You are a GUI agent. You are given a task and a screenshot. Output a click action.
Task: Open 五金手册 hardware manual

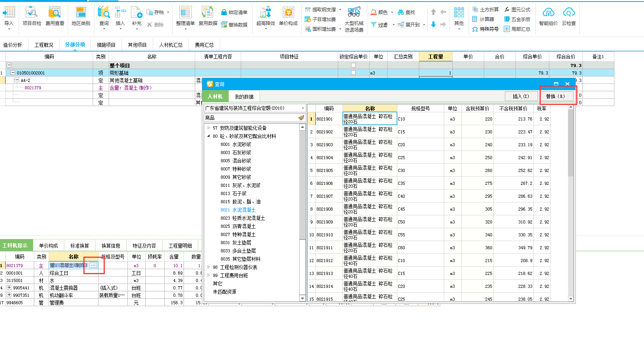coord(517,19)
